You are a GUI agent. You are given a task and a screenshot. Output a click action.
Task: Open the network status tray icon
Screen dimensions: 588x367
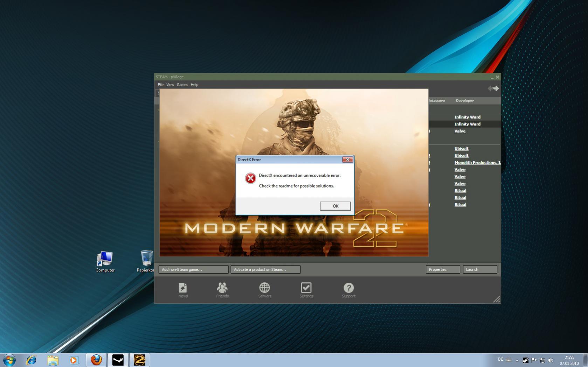click(x=542, y=360)
